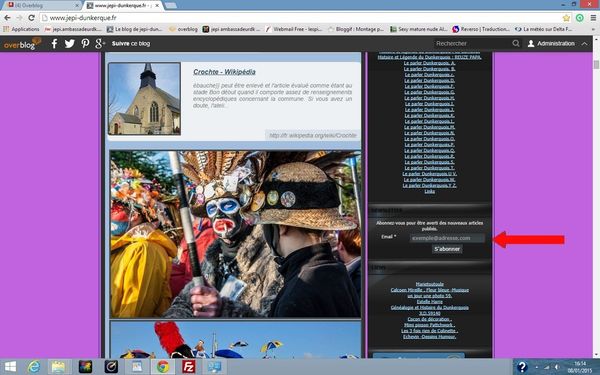Open the Webmail Free bookmark
Image resolution: width=600 pixels, height=375 pixels.
pos(294,29)
